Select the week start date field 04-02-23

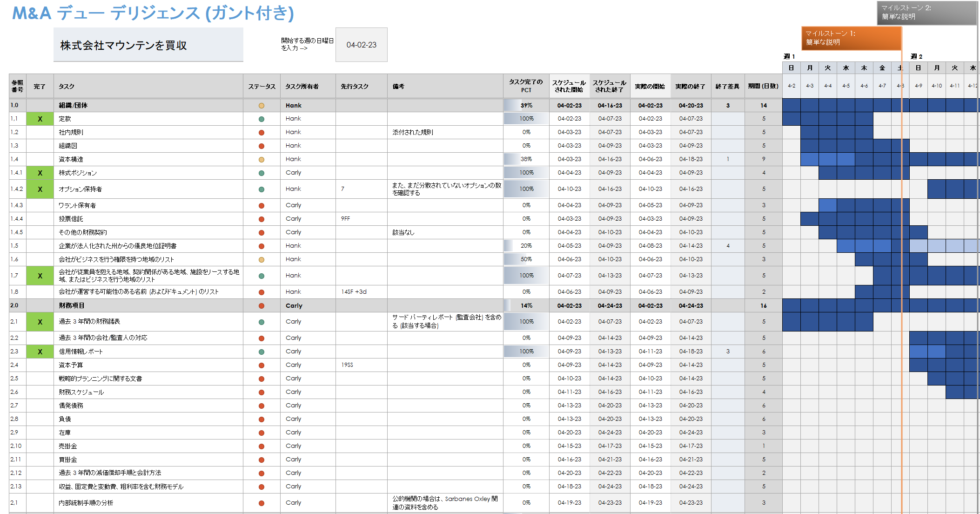(x=361, y=45)
